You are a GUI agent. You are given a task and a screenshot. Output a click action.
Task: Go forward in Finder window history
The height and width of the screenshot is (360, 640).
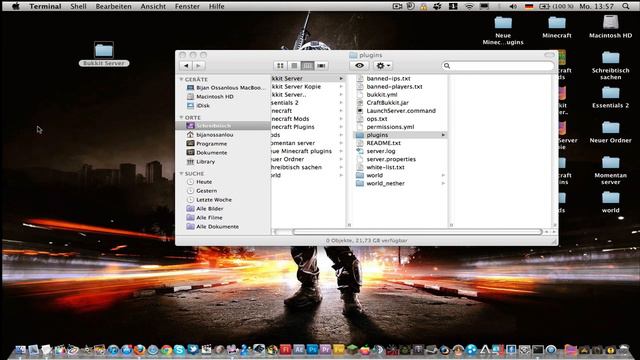tap(199, 66)
